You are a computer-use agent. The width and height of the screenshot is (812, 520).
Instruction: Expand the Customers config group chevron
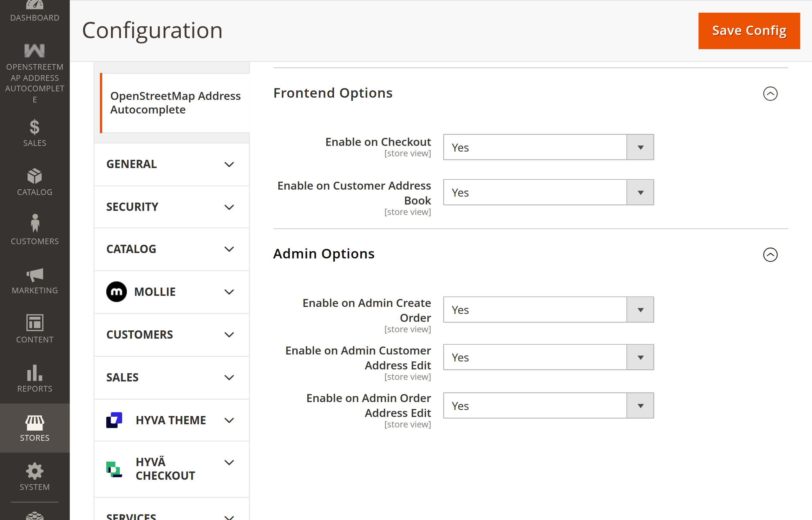tap(229, 335)
